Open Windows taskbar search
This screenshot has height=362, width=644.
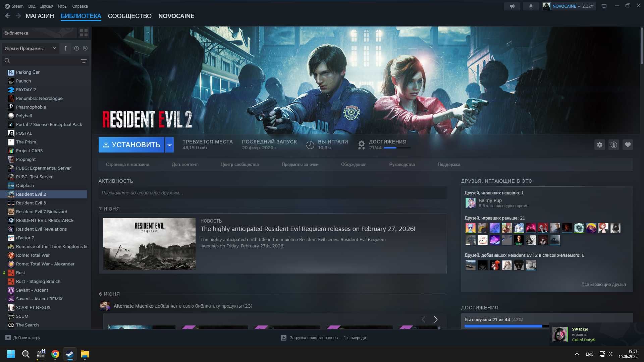tap(25, 354)
